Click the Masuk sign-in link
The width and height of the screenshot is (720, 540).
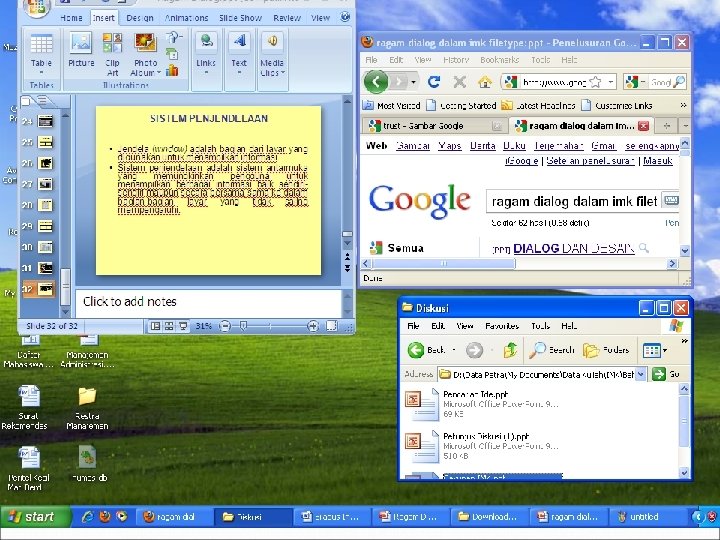coord(658,161)
